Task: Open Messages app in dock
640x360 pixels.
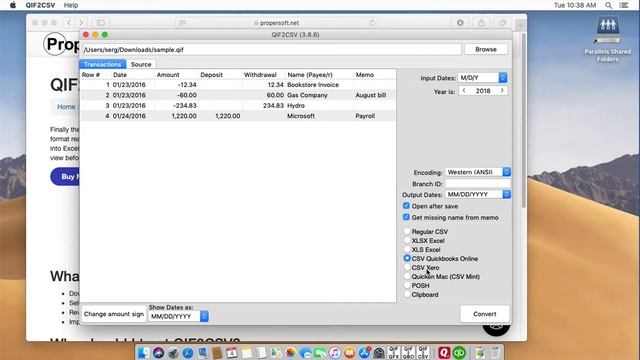Action: coord(305,353)
